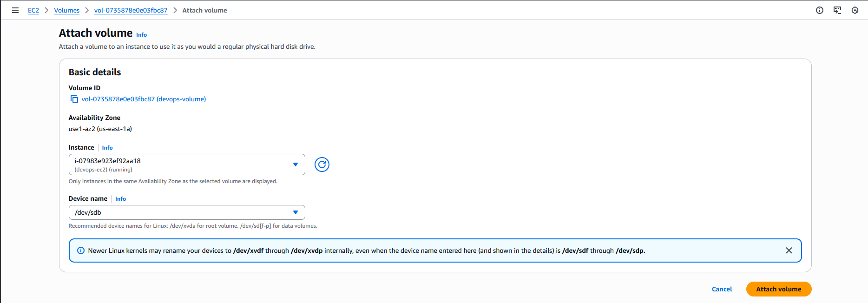Click the clock icon at top right

pos(855,10)
